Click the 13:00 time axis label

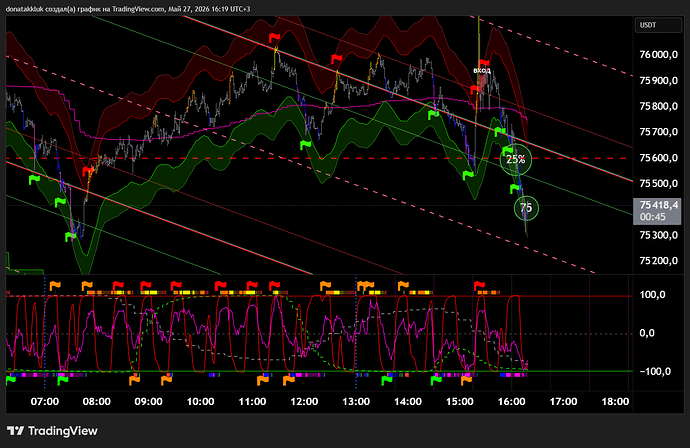356,401
